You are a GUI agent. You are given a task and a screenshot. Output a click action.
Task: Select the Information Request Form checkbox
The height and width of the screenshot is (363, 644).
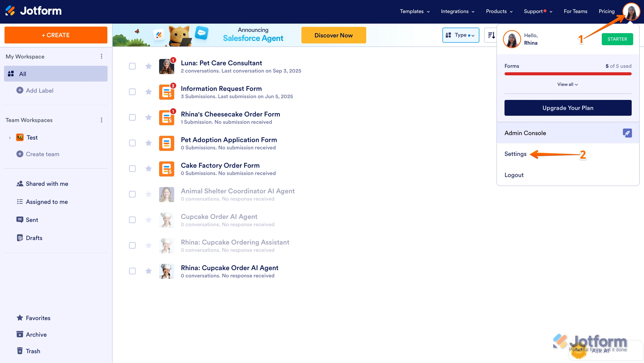132,92
